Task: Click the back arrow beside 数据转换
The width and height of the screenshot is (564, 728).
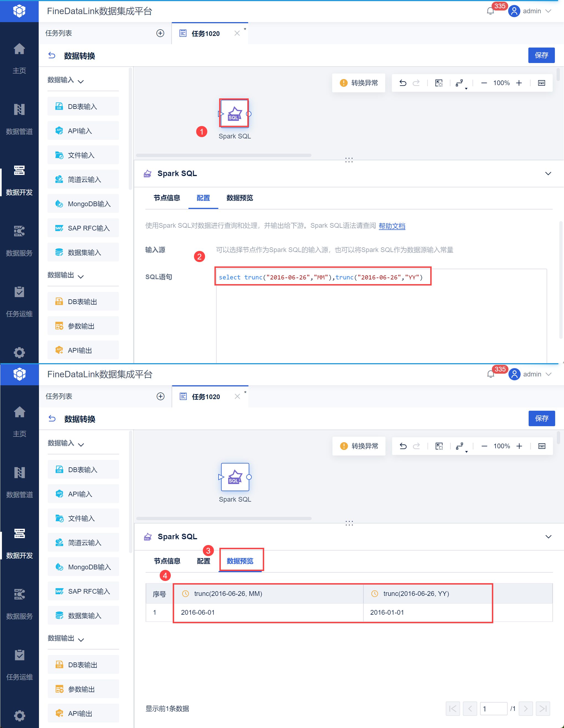Action: pos(52,55)
